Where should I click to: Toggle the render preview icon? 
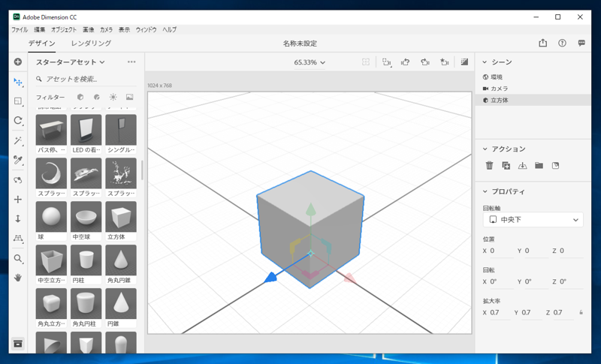pos(464,62)
